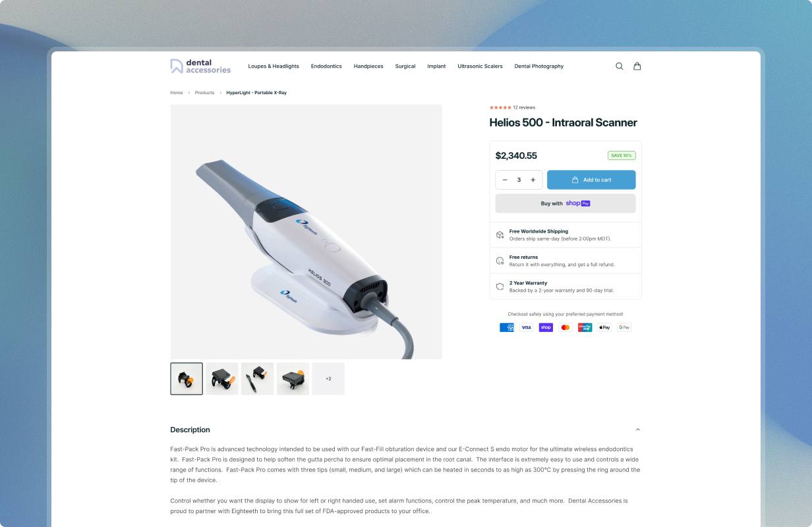The image size is (812, 527).
Task: Open the search icon in header
Action: 619,66
